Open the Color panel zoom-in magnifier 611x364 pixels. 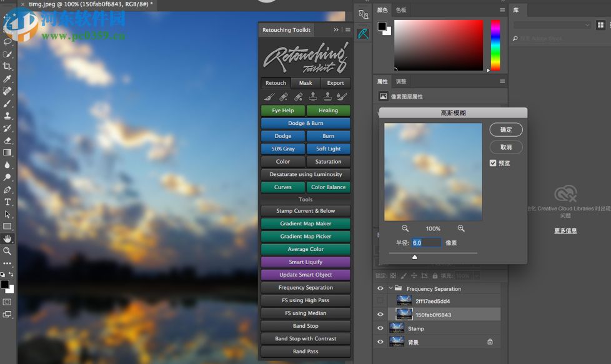[462, 229]
